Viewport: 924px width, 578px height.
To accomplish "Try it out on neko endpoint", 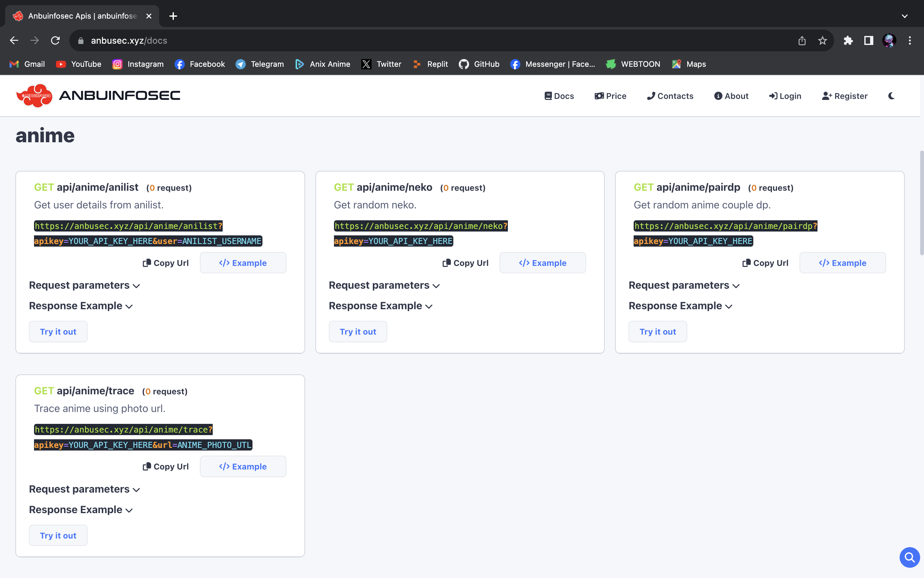I will 358,331.
